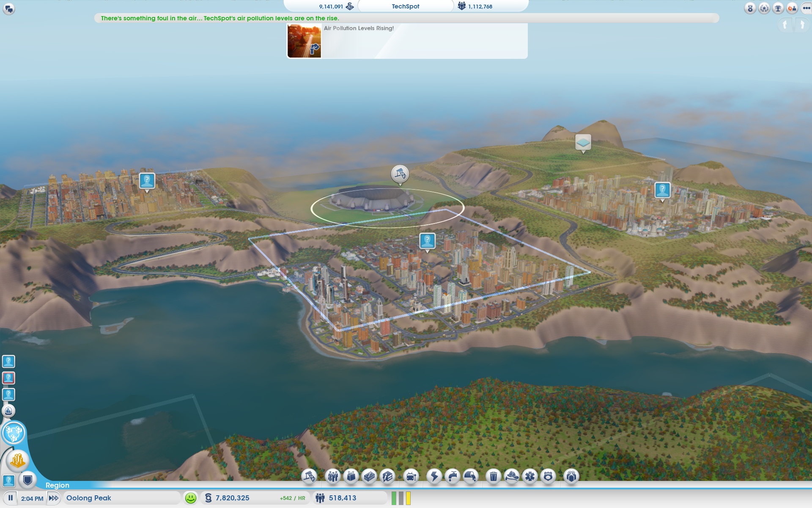
Task: Click the +542 / HR income indicator
Action: [292, 498]
